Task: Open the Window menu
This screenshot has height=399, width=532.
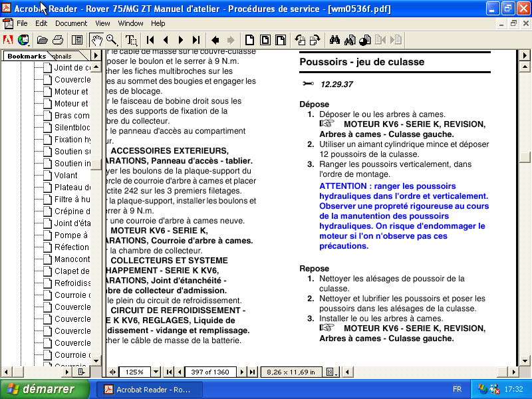Action: click(x=130, y=23)
